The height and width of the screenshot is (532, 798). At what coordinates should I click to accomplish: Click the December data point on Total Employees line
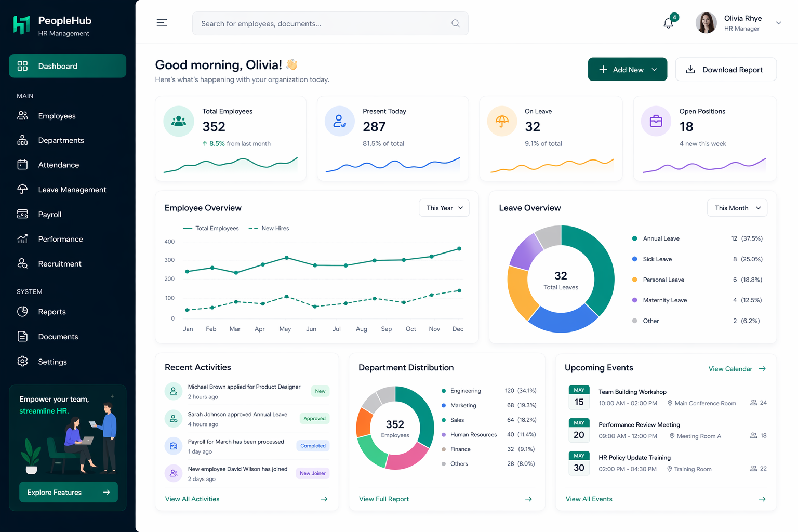point(459,249)
